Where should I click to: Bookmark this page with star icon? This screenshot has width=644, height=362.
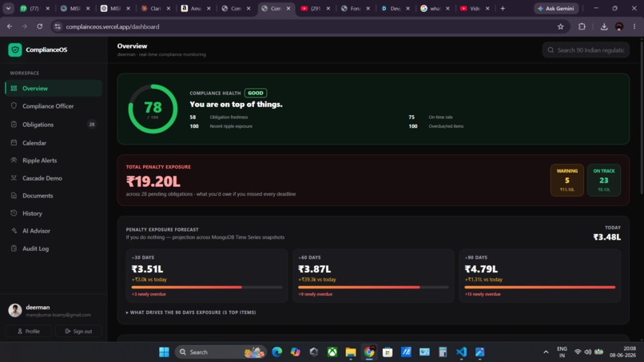[560, 26]
